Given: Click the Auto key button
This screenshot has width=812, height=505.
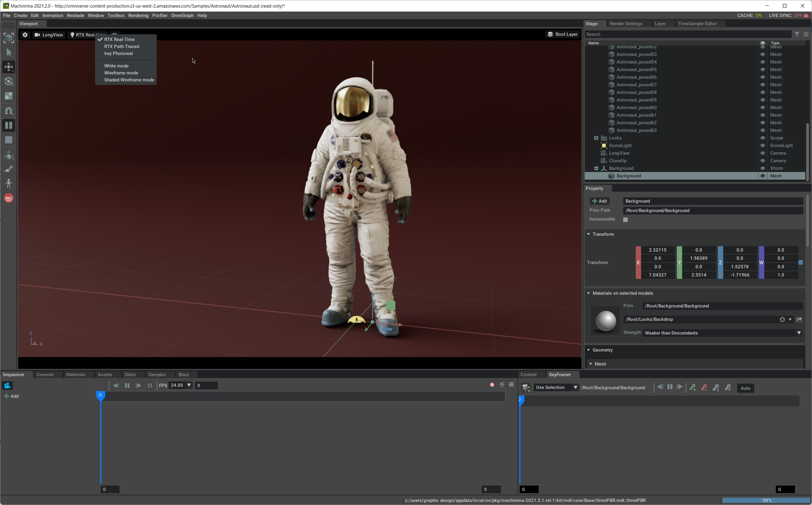Looking at the screenshot, I should (745, 388).
